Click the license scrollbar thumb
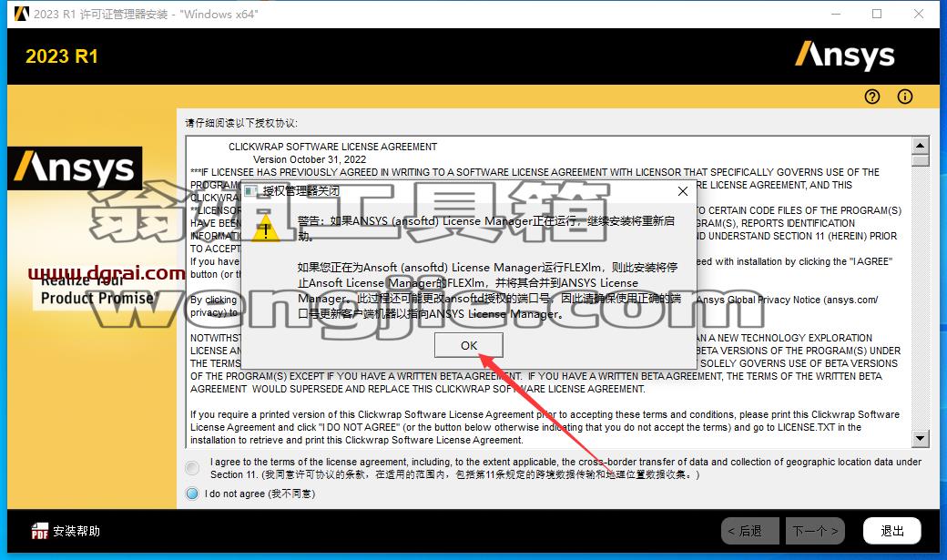This screenshot has height=560, width=947. pos(920,160)
